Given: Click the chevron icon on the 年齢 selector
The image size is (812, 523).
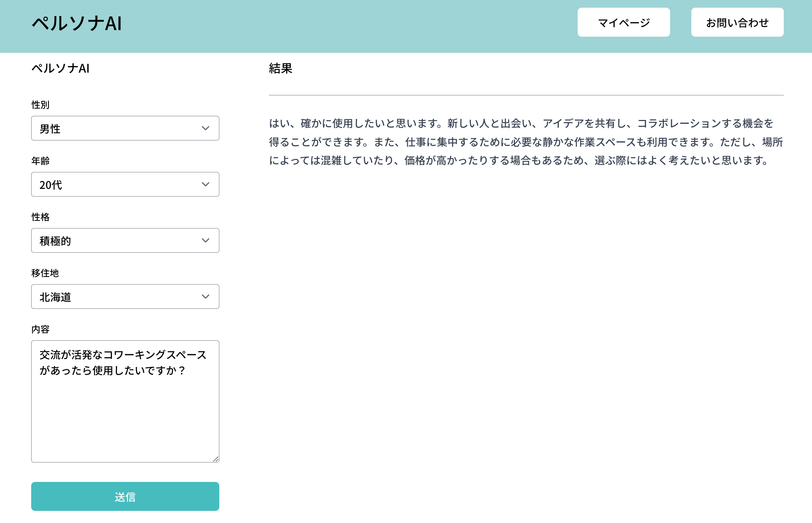Looking at the screenshot, I should click(205, 184).
